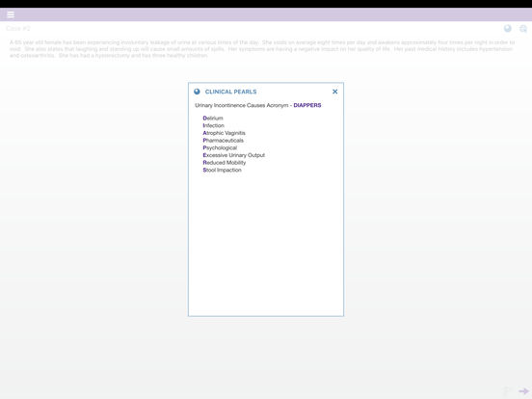Click the faded case description paragraph
532x399 pixels.
tap(262, 49)
